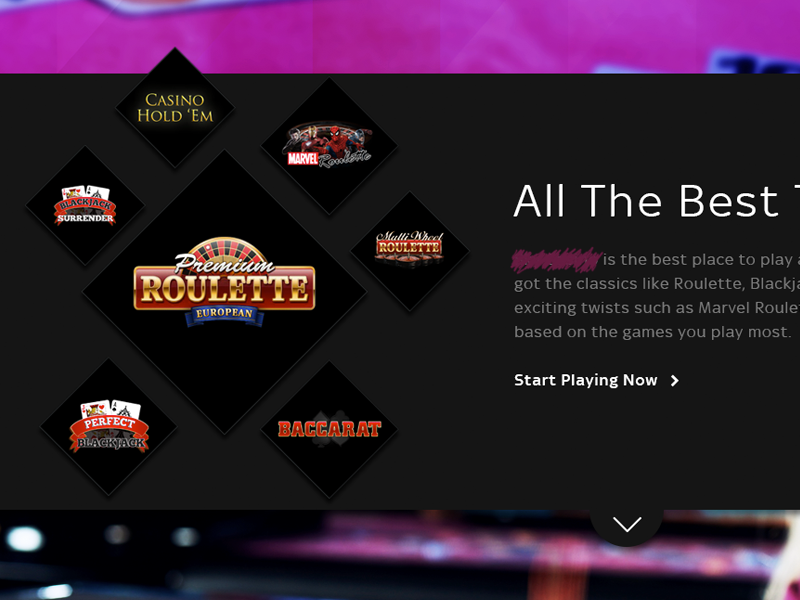
Task: Click the 'All The Best' heading
Action: (x=656, y=201)
